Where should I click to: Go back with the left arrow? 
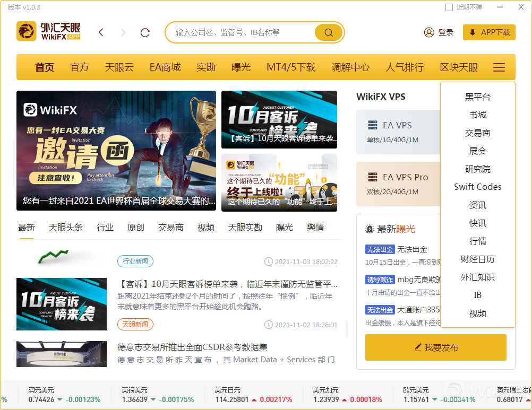(x=101, y=33)
